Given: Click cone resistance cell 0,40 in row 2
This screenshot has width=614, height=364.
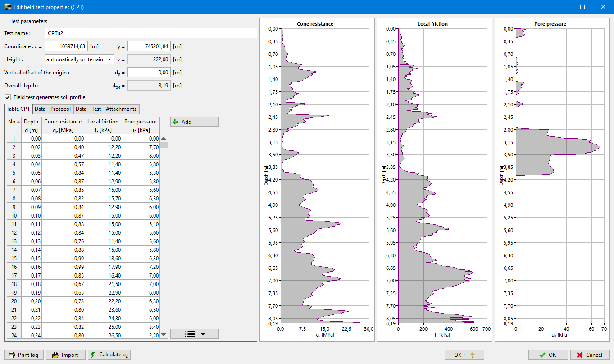Looking at the screenshot, I should [63, 147].
